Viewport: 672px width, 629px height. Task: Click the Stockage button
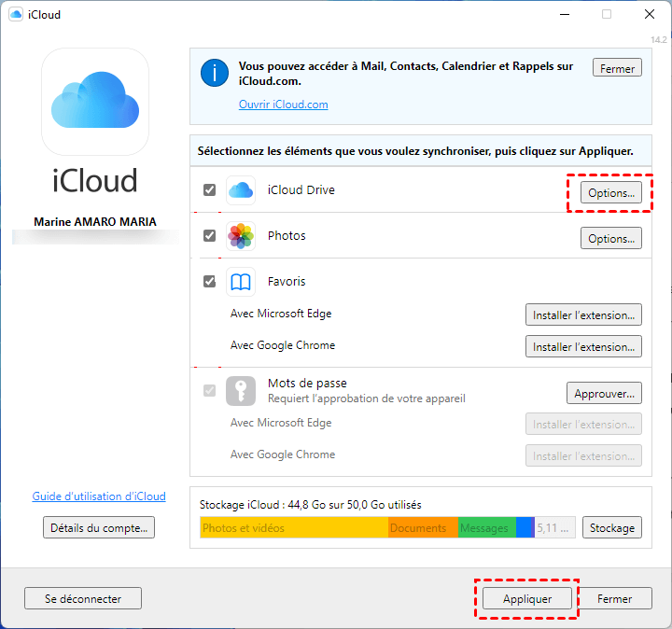coord(612,528)
